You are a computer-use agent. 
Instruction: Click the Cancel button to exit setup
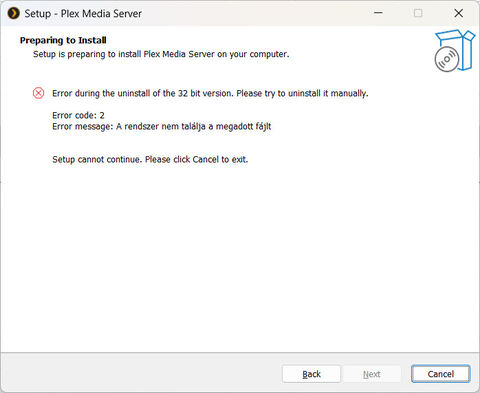point(441,374)
